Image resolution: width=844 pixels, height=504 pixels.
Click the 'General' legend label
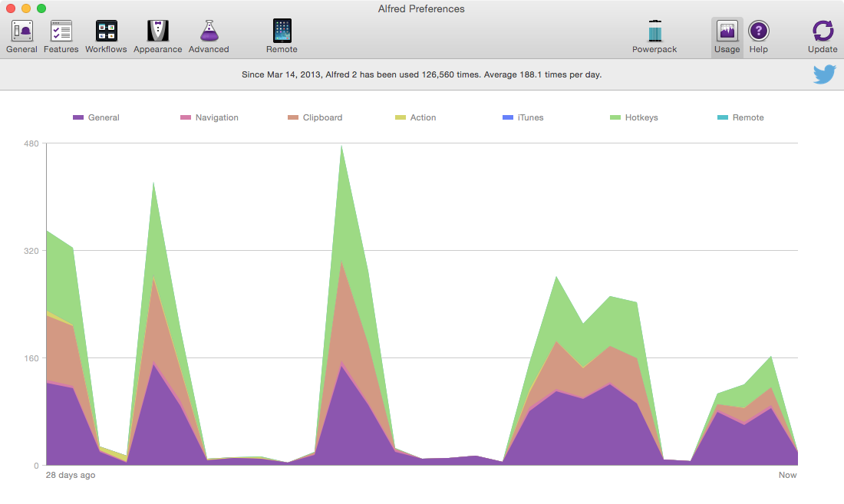104,117
